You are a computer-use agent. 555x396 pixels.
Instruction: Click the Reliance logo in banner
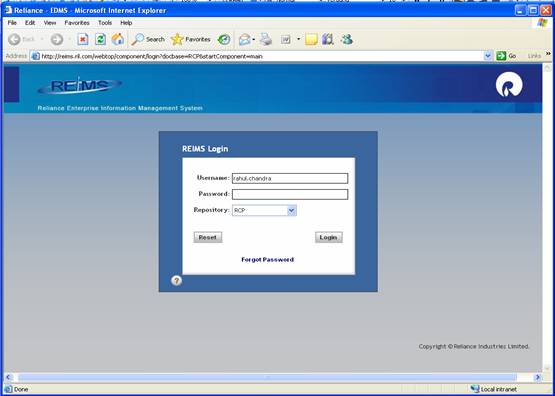pyautogui.click(x=509, y=86)
